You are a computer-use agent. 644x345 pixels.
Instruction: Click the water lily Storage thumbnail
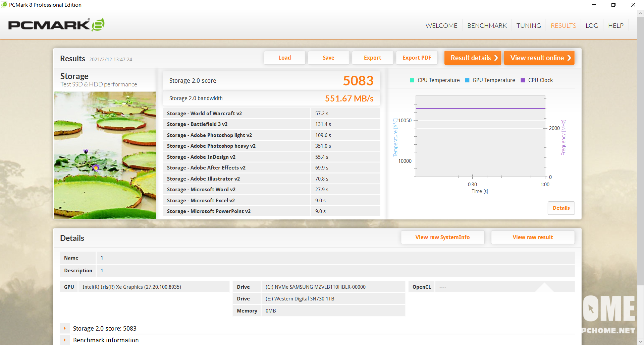pyautogui.click(x=105, y=155)
